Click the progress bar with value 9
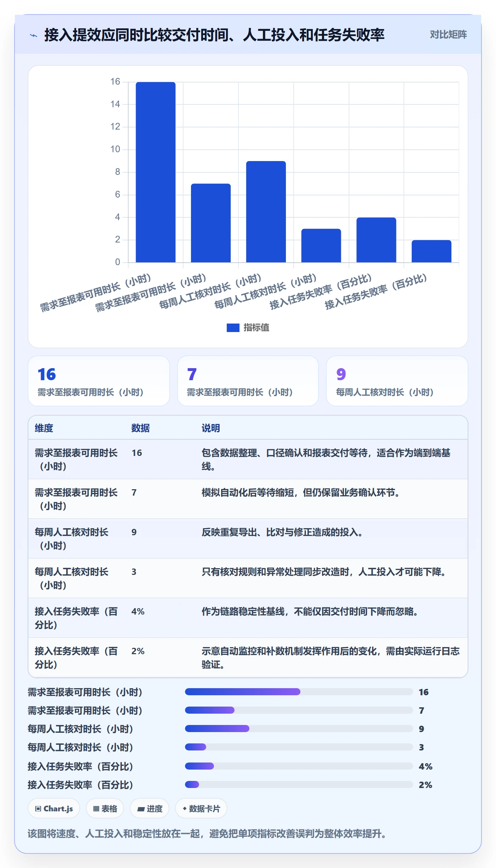The height and width of the screenshot is (868, 496). coord(299,729)
